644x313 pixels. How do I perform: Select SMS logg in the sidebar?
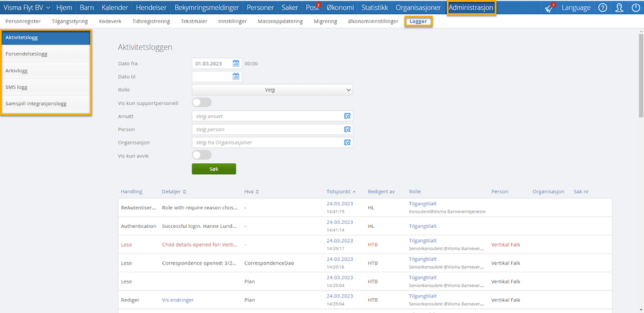[46, 87]
